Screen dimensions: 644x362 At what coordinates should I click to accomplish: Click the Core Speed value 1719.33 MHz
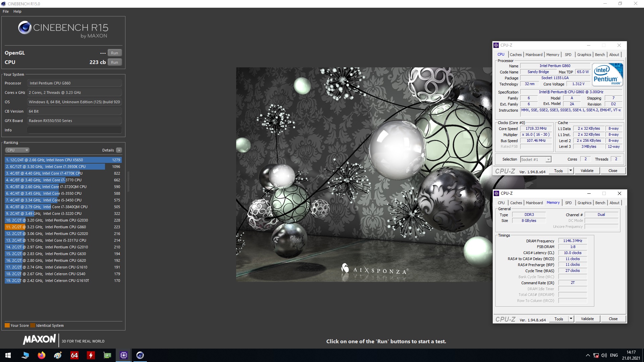[x=536, y=129]
